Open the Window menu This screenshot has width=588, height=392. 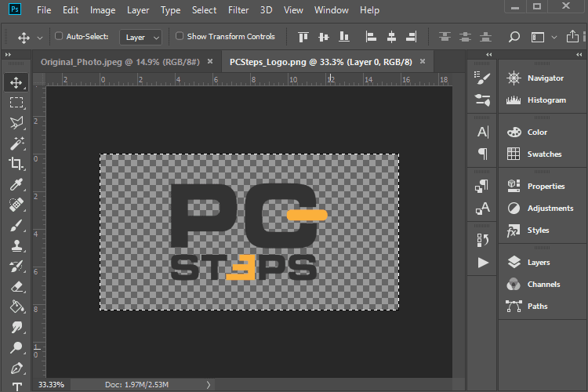(332, 10)
